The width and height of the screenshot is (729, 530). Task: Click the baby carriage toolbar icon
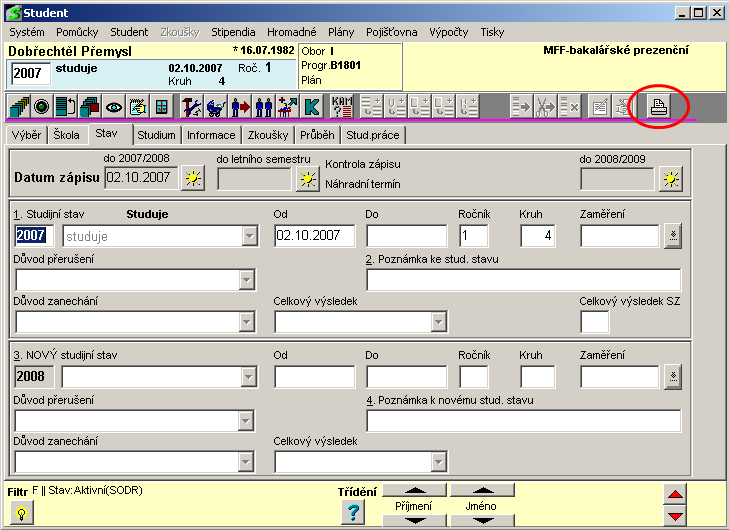216,106
